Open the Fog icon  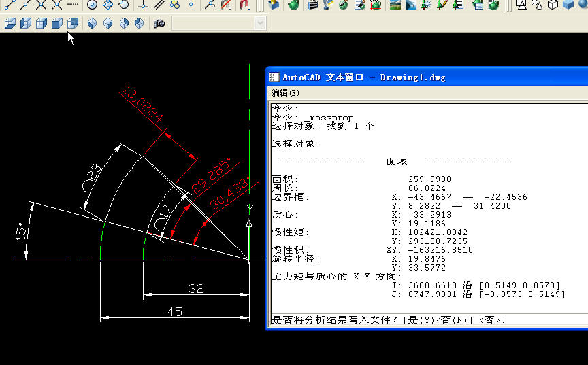coord(410,5)
